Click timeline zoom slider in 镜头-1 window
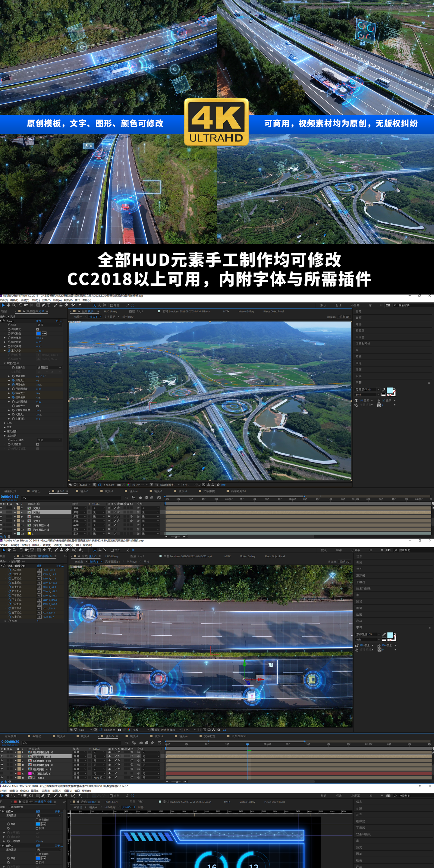The image size is (434, 868). [175, 536]
